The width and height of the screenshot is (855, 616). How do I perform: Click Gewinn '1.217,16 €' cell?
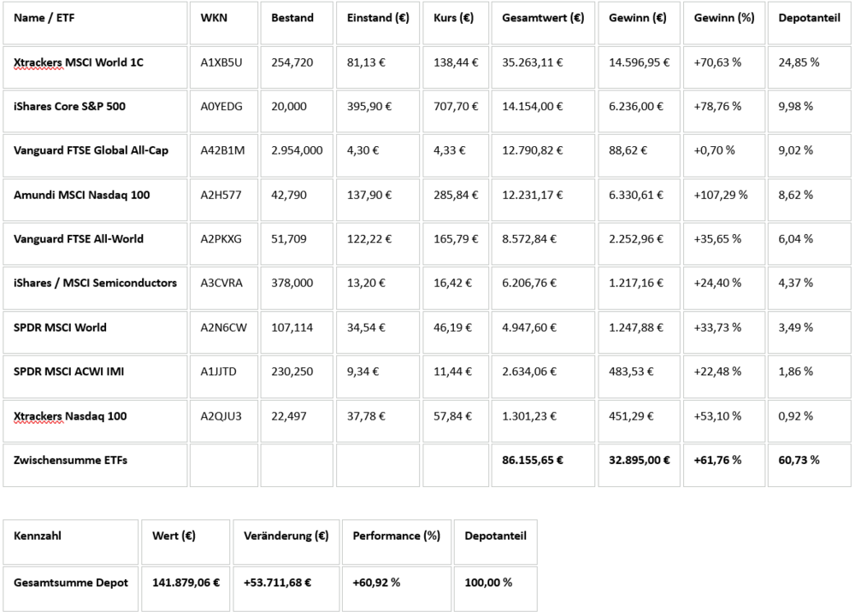pyautogui.click(x=639, y=289)
